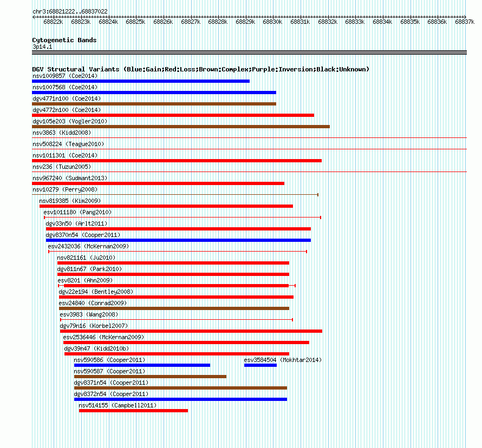The width and height of the screenshot is (482, 448).
Task: Open nsv1011301 (Coe2014) variant label
Action: tap(65, 155)
